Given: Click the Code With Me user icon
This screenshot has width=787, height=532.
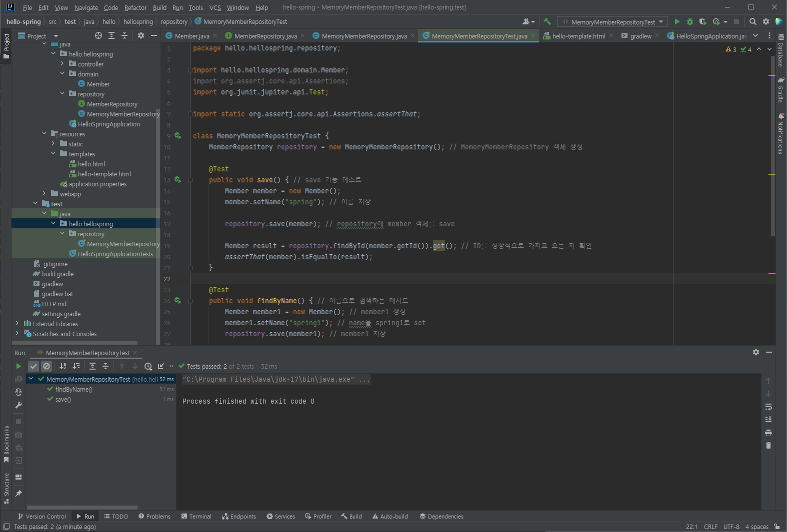Looking at the screenshot, I should coord(527,21).
